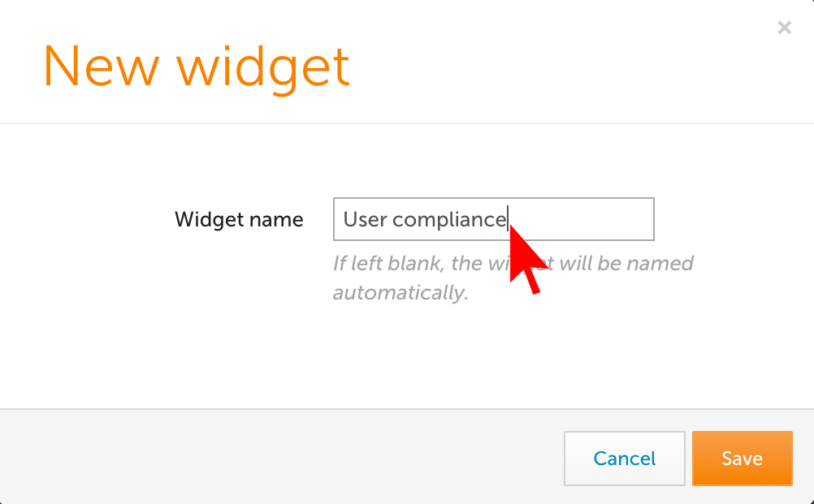The image size is (814, 504).
Task: Dismiss the New widget dialog via the corner X
Action: (784, 27)
